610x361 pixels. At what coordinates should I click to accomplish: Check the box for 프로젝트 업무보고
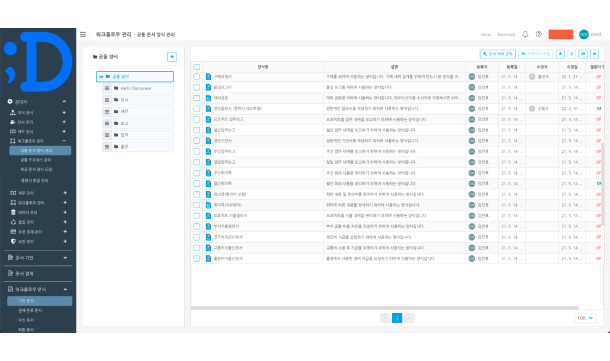click(196, 119)
